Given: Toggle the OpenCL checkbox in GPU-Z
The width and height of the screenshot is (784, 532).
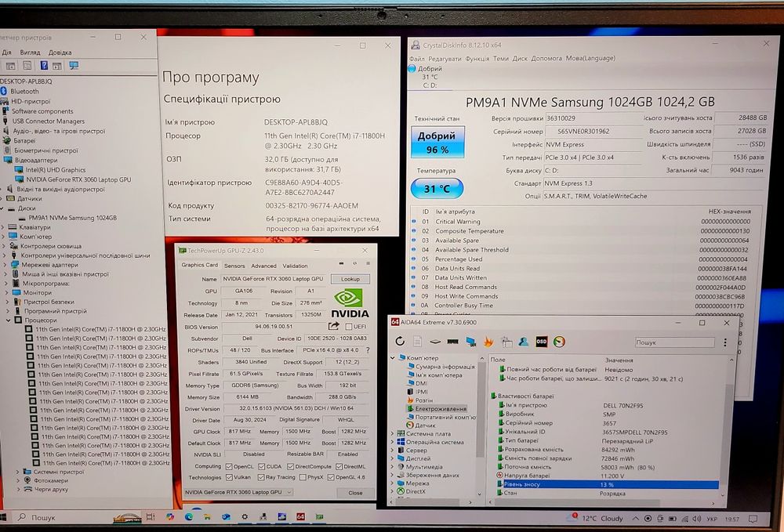Looking at the screenshot, I should coord(229,466).
